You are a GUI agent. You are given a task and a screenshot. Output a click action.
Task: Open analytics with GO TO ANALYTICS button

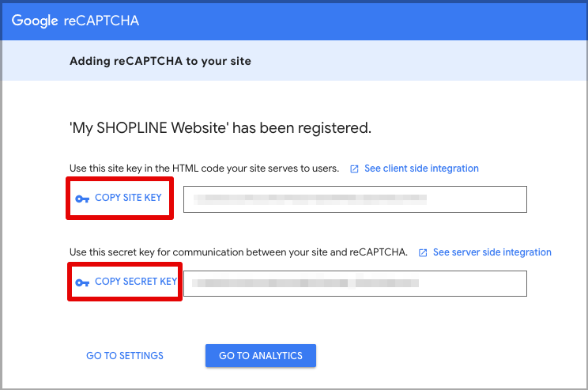pos(261,355)
